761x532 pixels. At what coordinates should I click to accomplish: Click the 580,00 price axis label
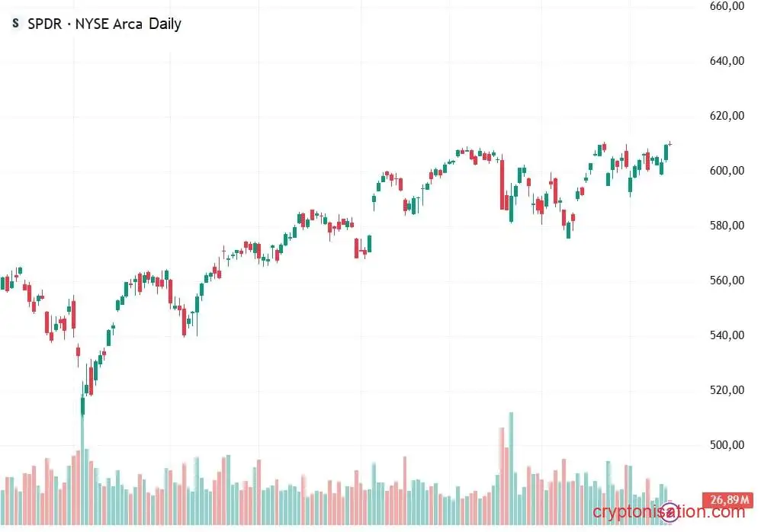[x=727, y=225]
